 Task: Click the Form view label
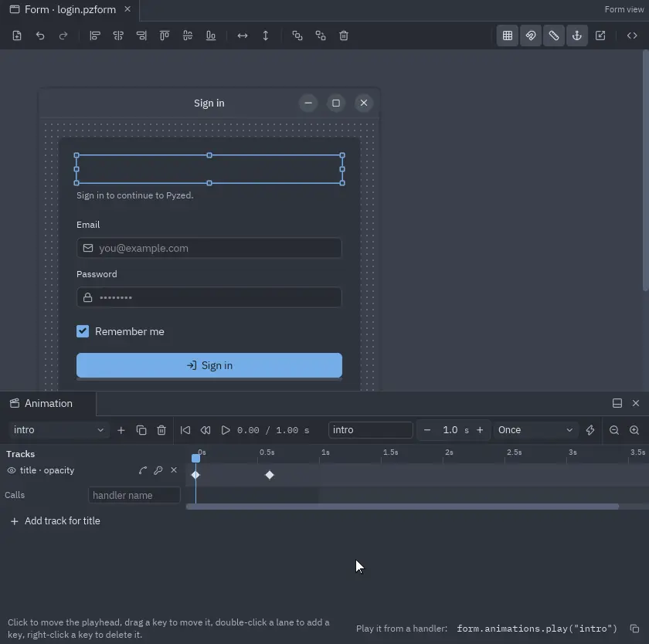624,9
